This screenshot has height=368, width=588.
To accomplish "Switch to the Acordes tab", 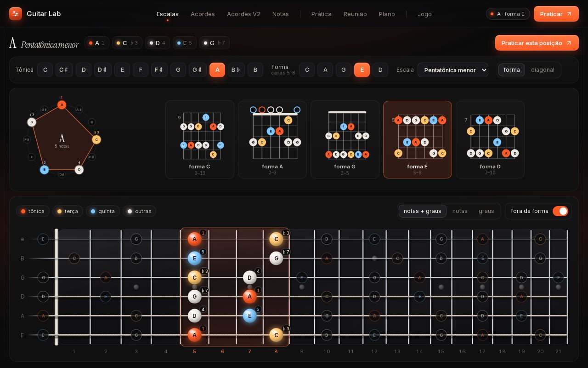I will (203, 14).
